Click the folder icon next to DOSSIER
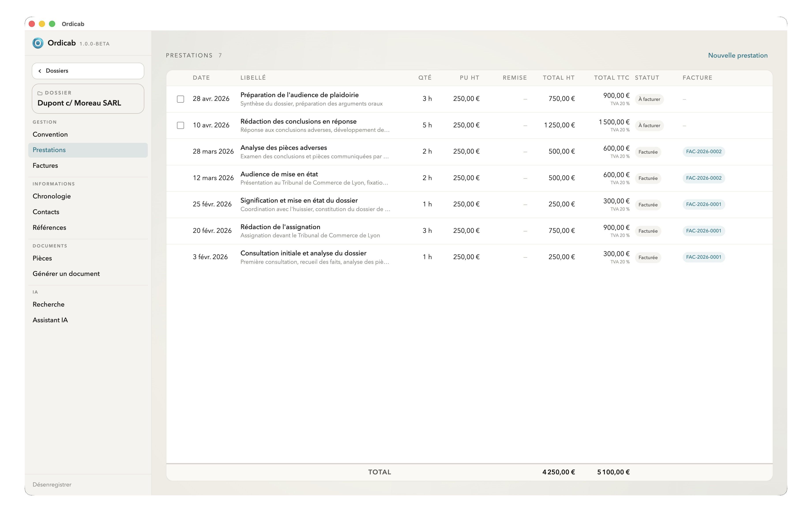Screen dimensions: 812x528 tap(40, 93)
